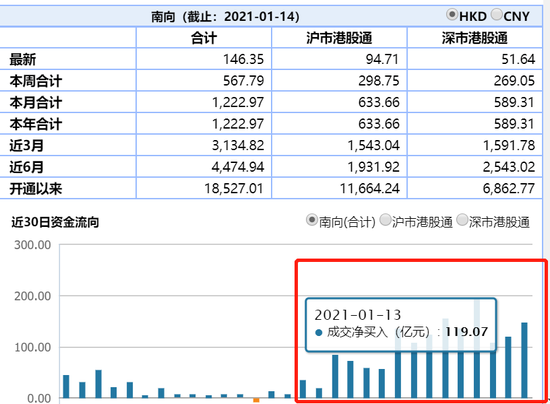Click the 近30日资金流向 chart heading
Viewport: 550px width, 404px height.
click(55, 222)
